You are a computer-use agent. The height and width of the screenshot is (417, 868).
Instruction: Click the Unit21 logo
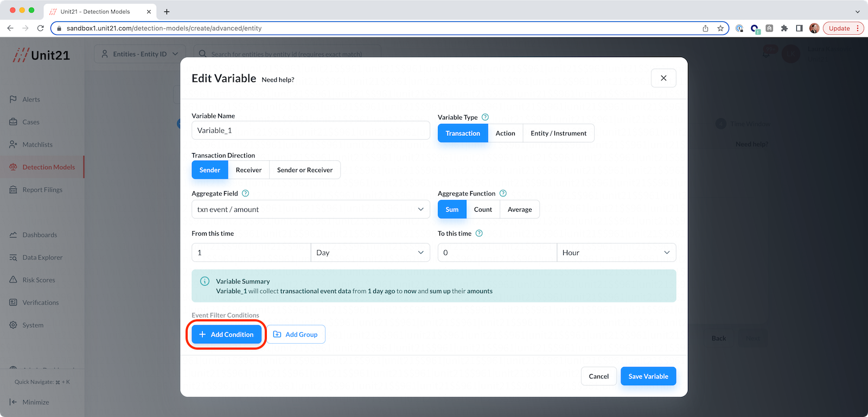[42, 55]
